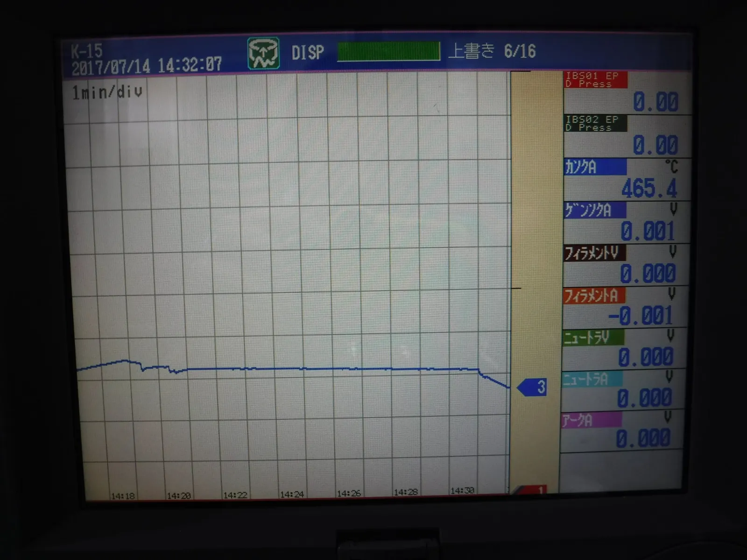
Task: Select the IBS01 EP D Press label
Action: pos(595,80)
